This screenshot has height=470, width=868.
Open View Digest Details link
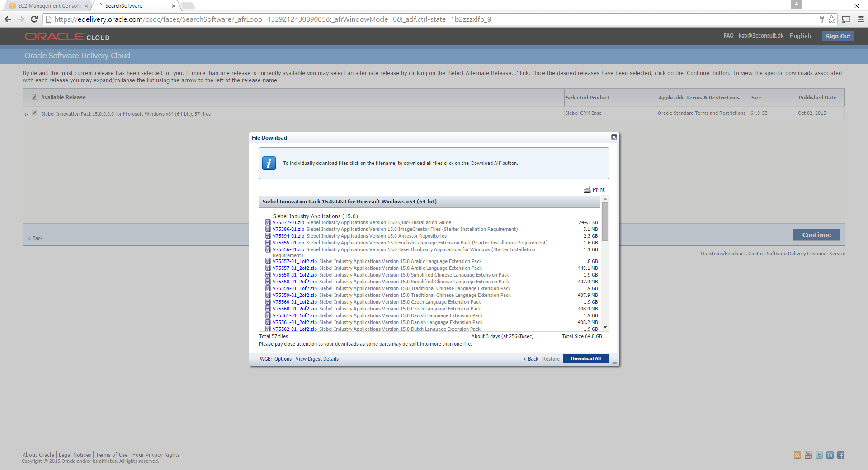[x=317, y=359]
